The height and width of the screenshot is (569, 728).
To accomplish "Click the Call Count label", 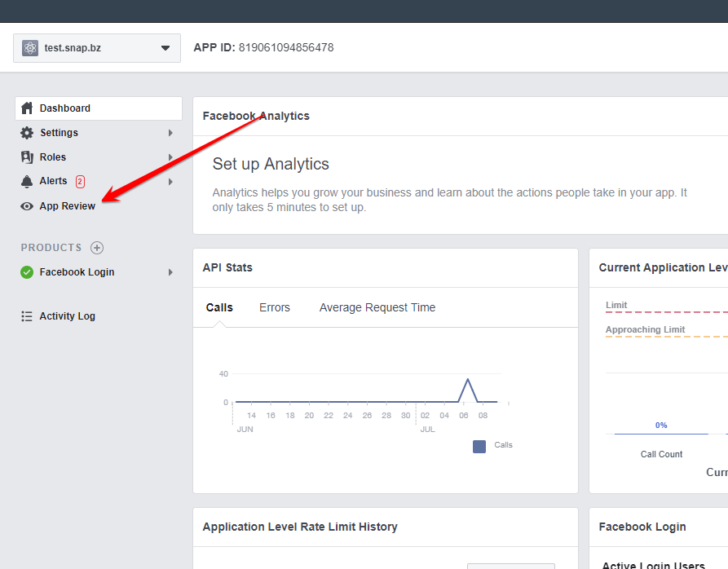I will coord(661,454).
